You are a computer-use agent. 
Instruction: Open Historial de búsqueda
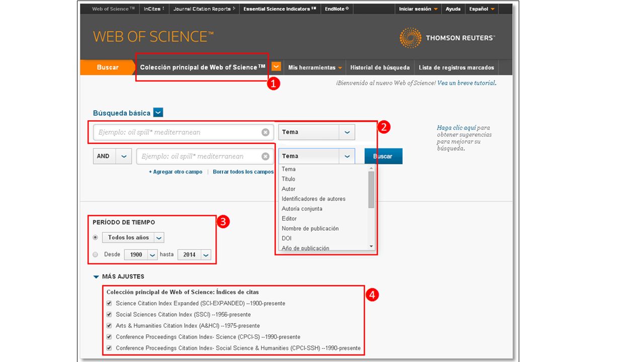[380, 67]
